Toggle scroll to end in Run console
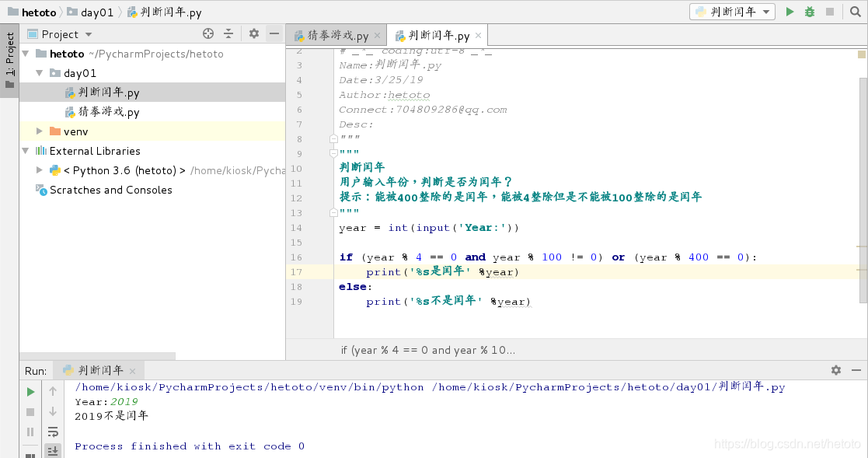868x458 pixels. [x=53, y=451]
